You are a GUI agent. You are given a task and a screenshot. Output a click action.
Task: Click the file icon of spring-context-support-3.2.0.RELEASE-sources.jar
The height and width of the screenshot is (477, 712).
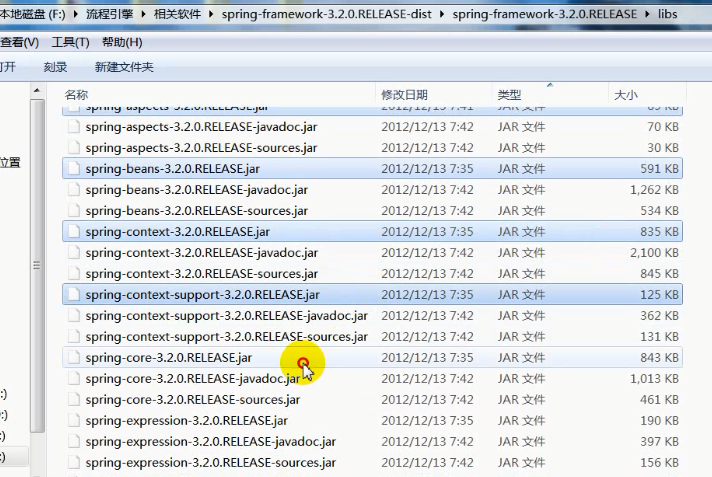pyautogui.click(x=74, y=336)
